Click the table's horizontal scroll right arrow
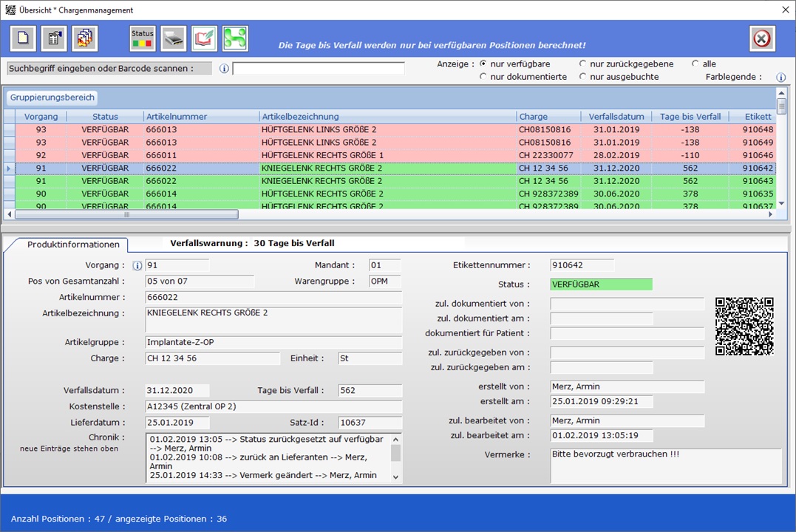Image resolution: width=796 pixels, height=532 pixels. (x=771, y=215)
